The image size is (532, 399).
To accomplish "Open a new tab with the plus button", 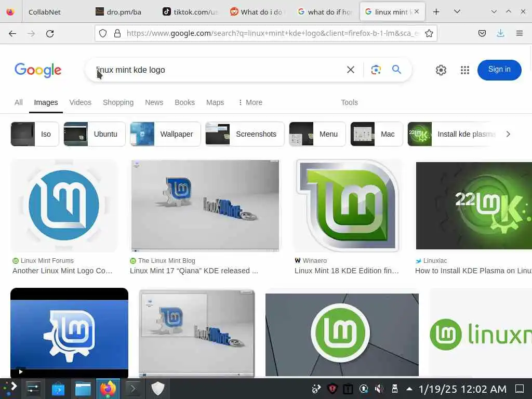I will click(436, 12).
